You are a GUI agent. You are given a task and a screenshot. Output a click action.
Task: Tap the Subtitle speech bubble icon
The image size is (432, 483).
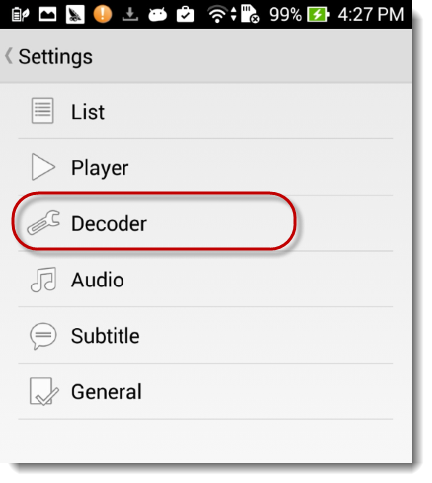pyautogui.click(x=43, y=336)
